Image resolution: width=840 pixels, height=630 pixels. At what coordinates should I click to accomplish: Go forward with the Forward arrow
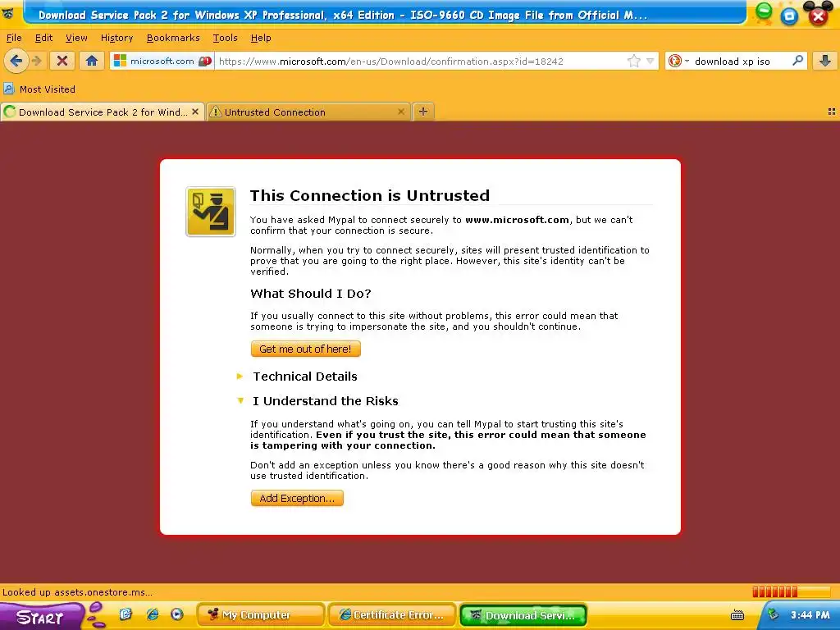[x=37, y=61]
